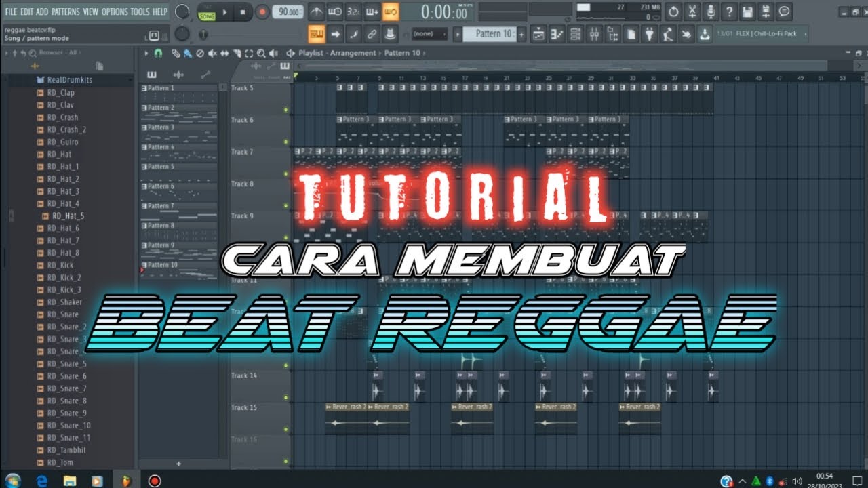Open the Mixer view icon
Screen dimensions: 868x488
click(593, 33)
